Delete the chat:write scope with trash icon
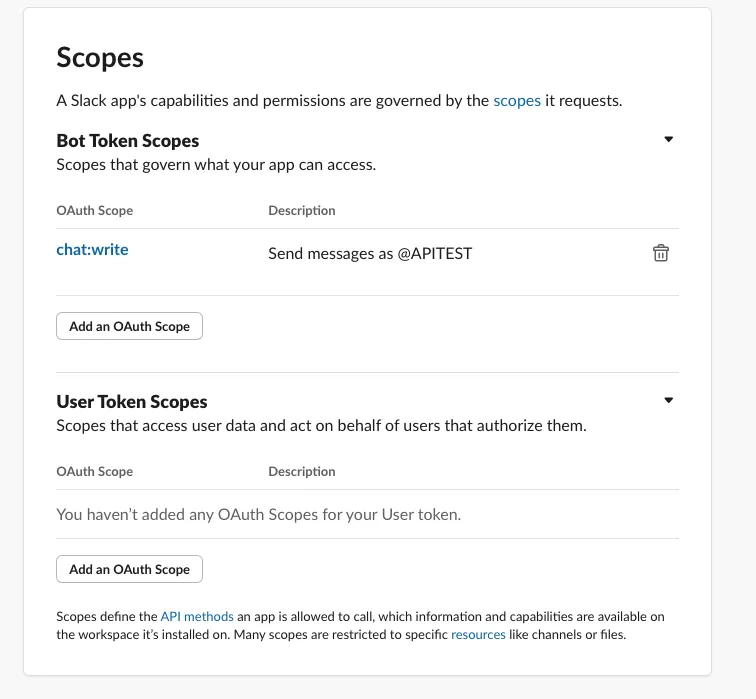This screenshot has height=699, width=756. [x=660, y=253]
